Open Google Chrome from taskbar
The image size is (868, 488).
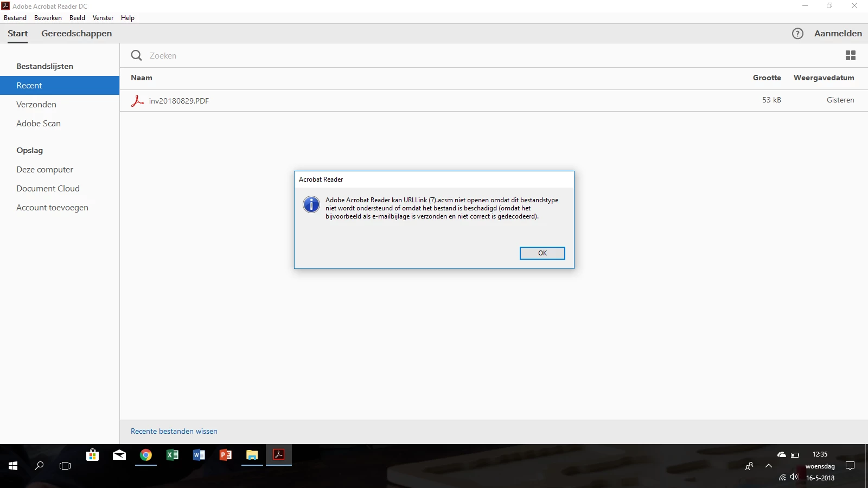point(146,455)
